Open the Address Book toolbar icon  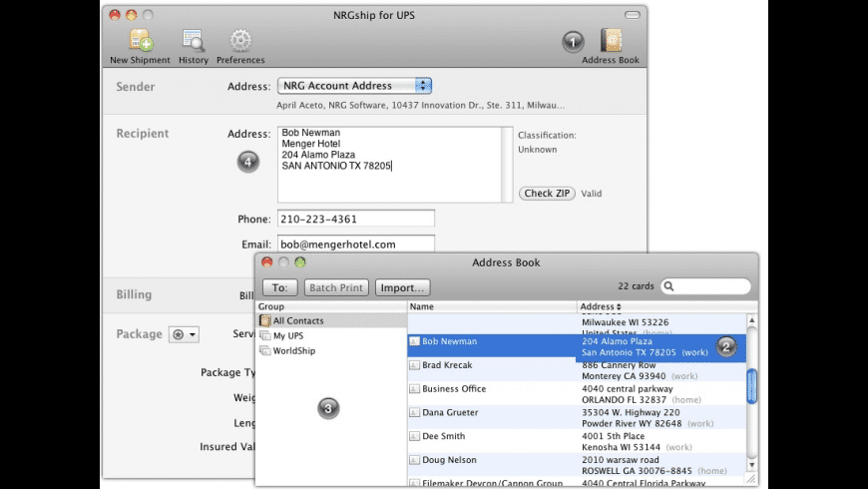point(611,46)
